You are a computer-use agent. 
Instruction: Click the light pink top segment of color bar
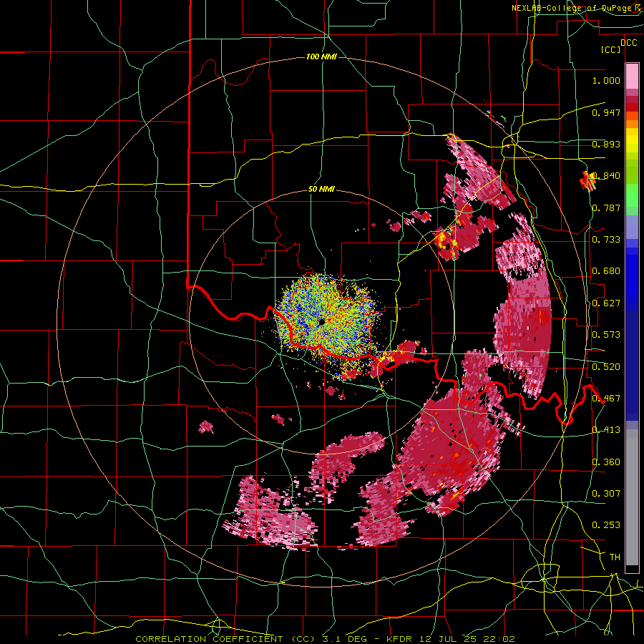(632, 76)
